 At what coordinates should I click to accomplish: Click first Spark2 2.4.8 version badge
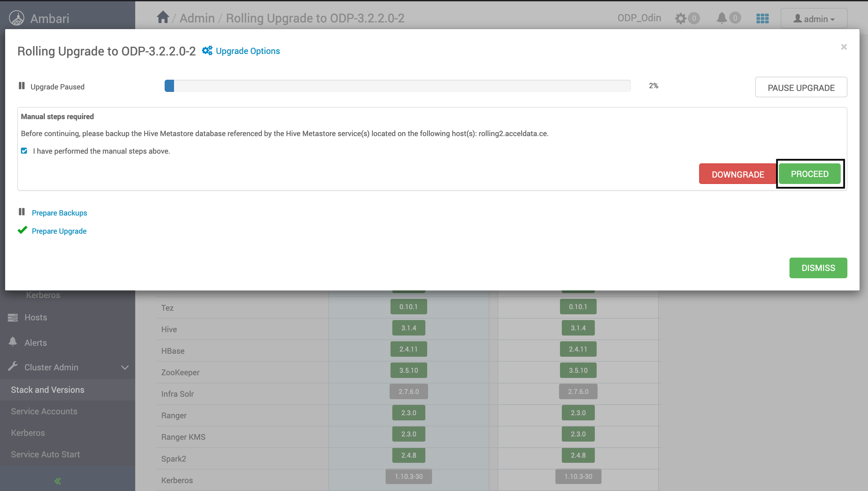pyautogui.click(x=408, y=455)
